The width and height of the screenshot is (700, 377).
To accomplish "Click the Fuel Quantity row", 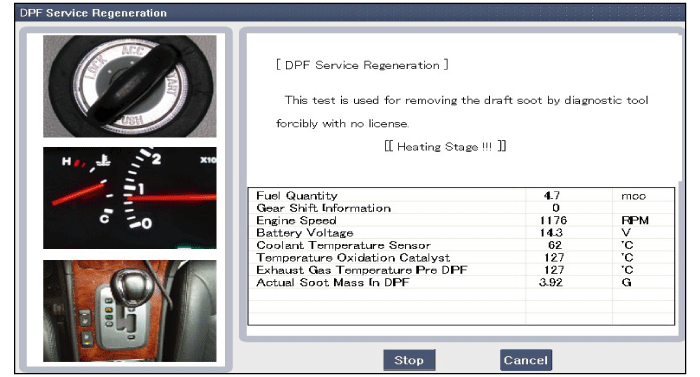I will click(461, 196).
